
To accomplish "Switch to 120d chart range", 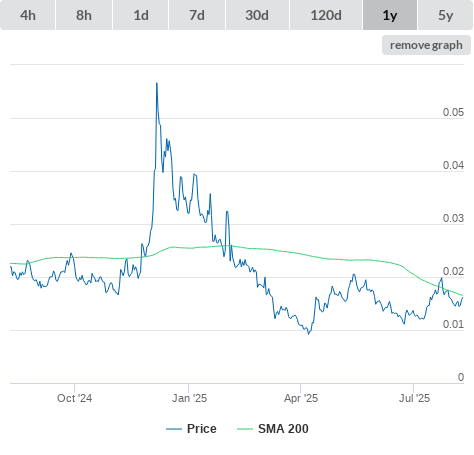I will point(326,15).
